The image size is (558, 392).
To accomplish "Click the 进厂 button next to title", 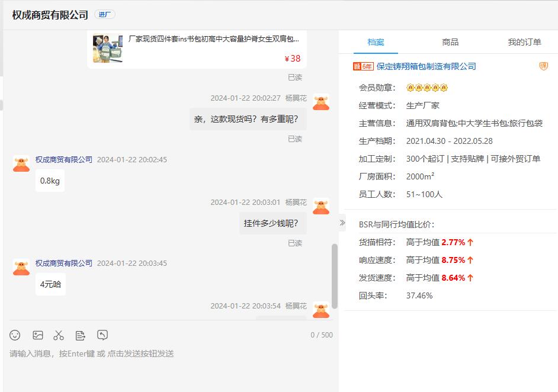I will tap(104, 14).
